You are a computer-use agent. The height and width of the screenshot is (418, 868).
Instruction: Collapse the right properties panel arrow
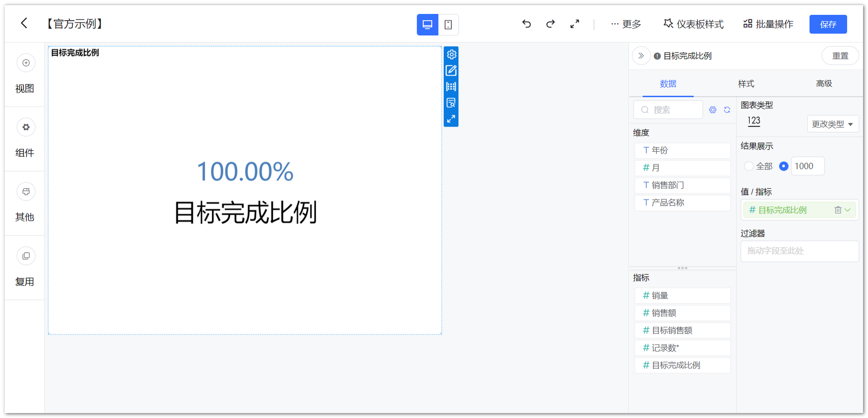click(641, 56)
